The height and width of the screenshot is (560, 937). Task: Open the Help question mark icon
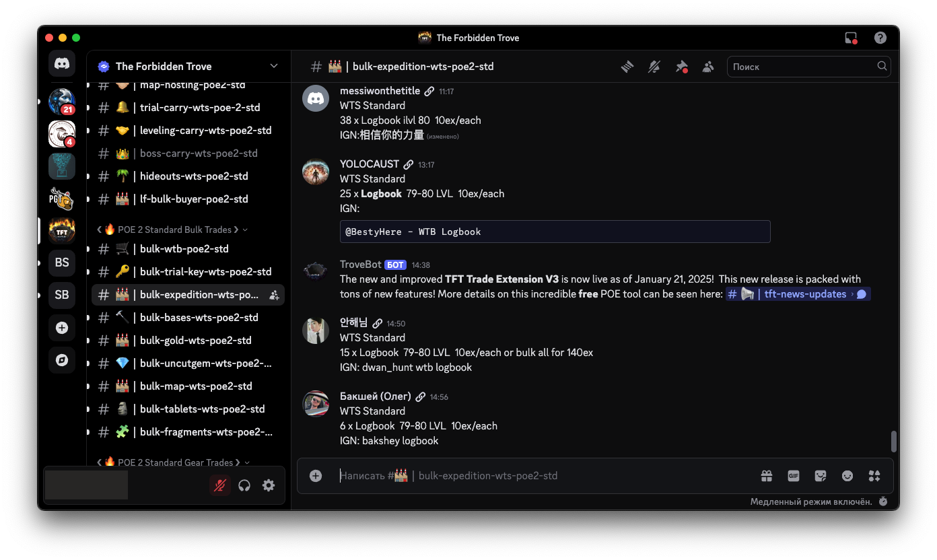coord(880,38)
